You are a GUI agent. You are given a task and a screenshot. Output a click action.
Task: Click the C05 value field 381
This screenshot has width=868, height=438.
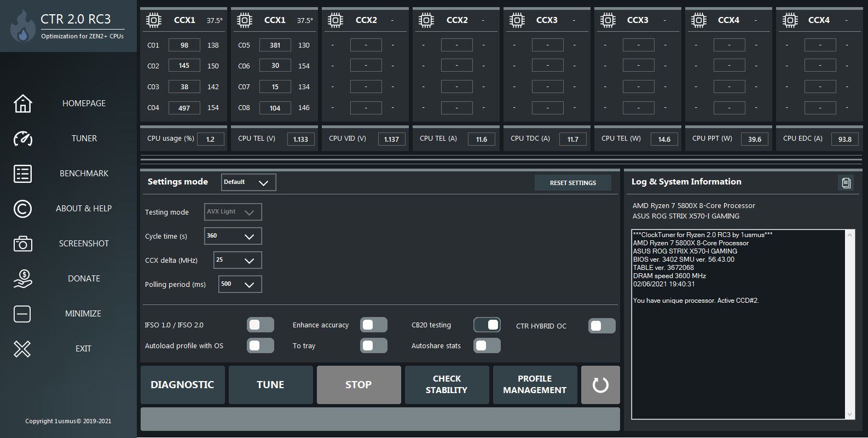point(275,45)
